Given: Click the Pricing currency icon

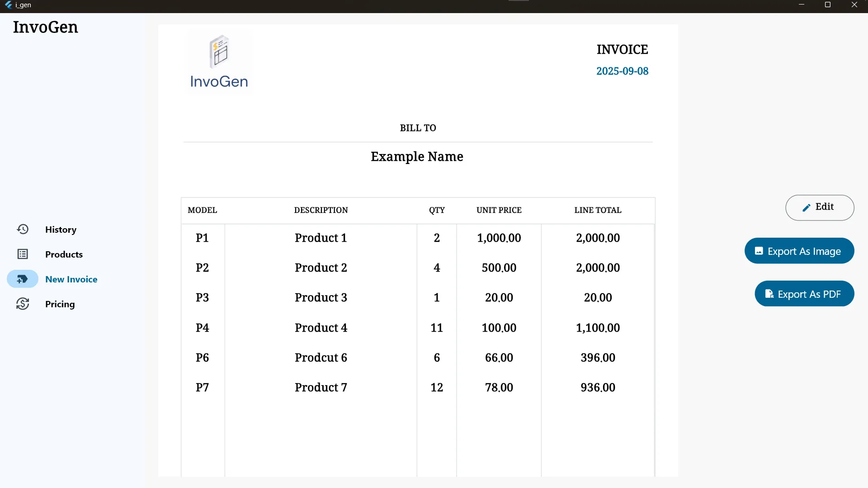Looking at the screenshot, I should tap(23, 304).
